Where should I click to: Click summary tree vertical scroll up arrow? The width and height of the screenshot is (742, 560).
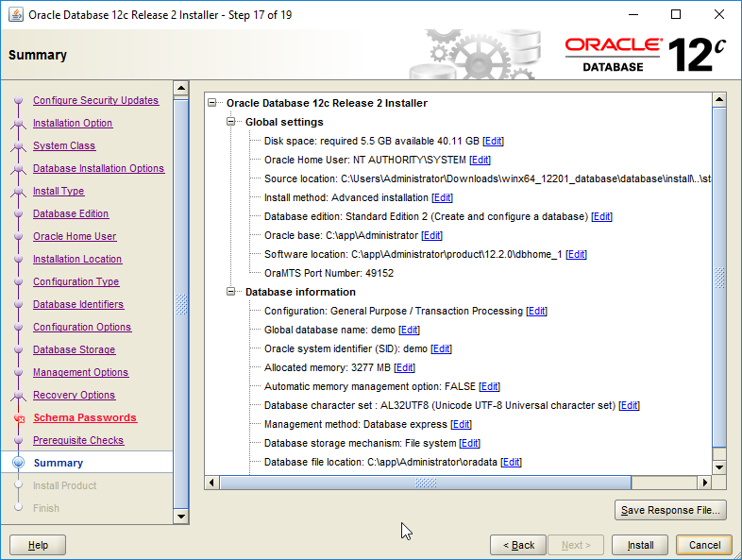coord(719,99)
